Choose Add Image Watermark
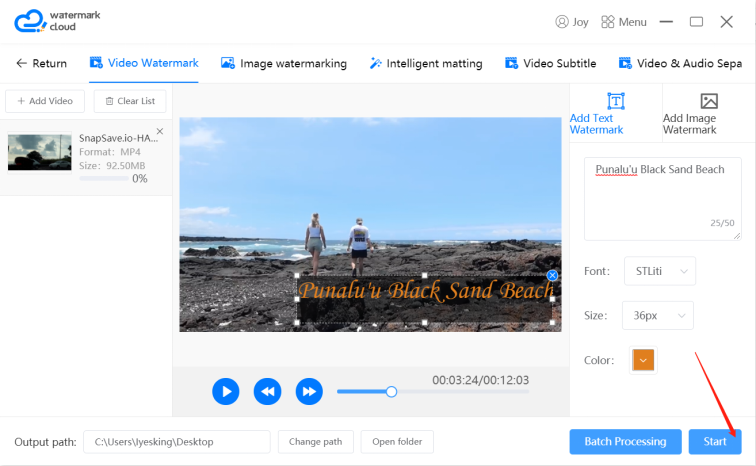 coord(709,114)
